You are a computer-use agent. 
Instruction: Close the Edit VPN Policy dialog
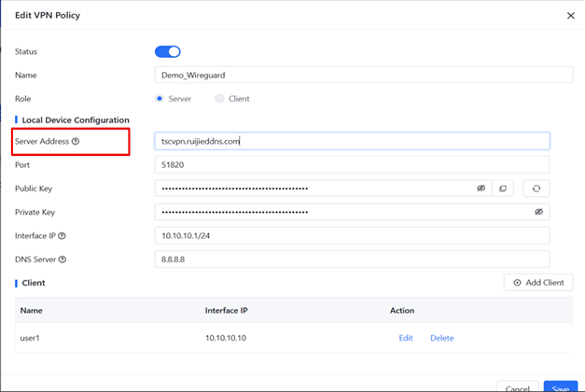[571, 15]
